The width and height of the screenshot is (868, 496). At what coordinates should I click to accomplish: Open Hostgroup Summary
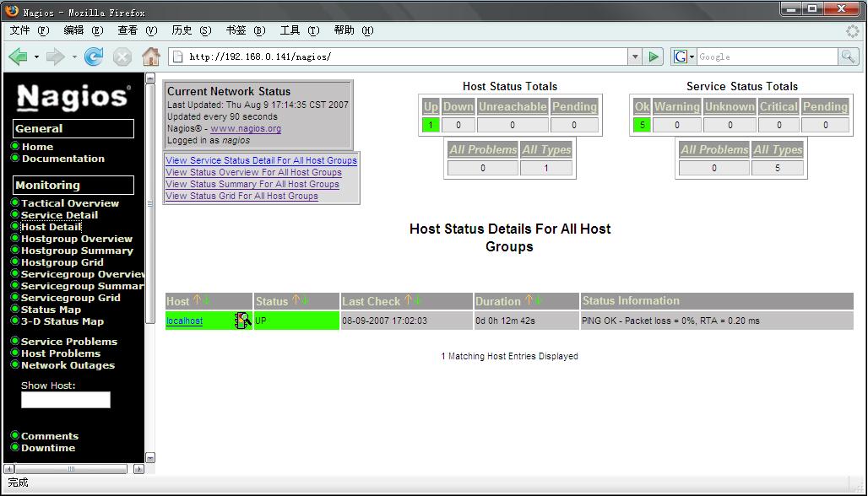pyautogui.click(x=77, y=251)
